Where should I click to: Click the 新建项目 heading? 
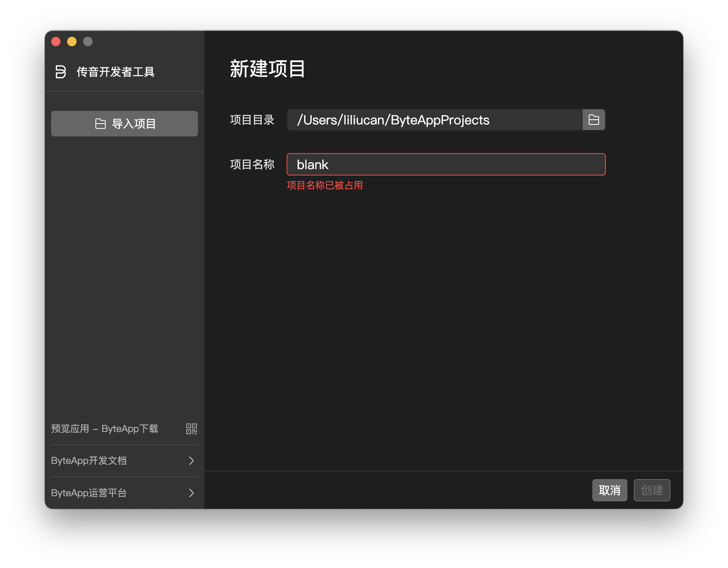pyautogui.click(x=267, y=69)
